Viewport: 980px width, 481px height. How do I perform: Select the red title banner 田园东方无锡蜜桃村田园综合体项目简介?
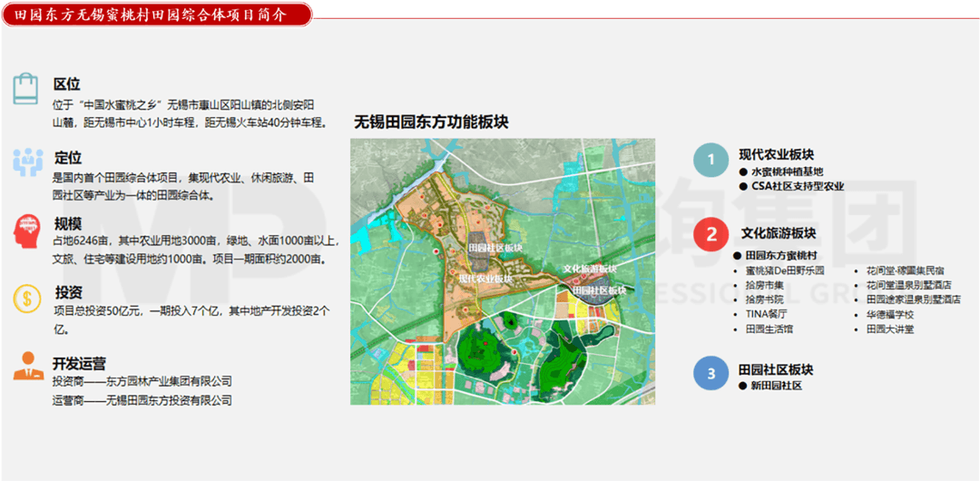tap(156, 15)
